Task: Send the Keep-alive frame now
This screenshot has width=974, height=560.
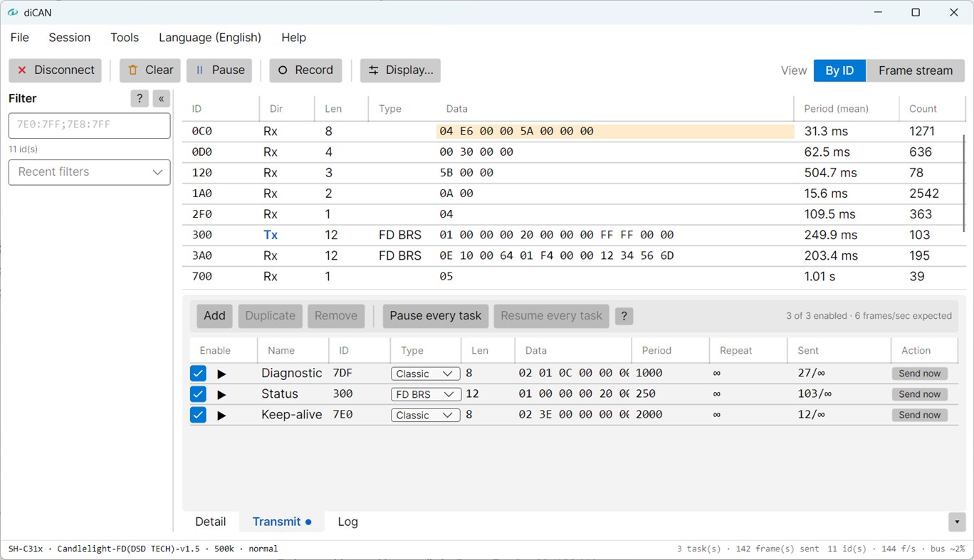Action: pyautogui.click(x=919, y=415)
